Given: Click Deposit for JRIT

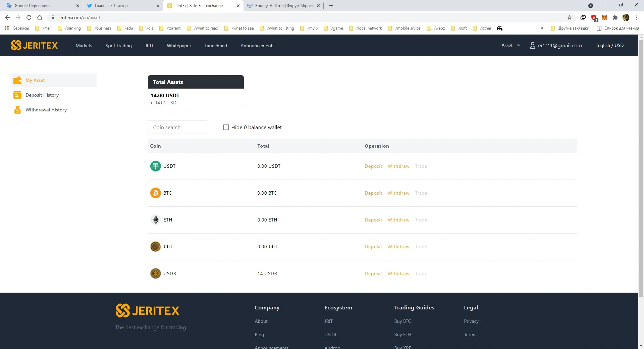Looking at the screenshot, I should point(373,247).
